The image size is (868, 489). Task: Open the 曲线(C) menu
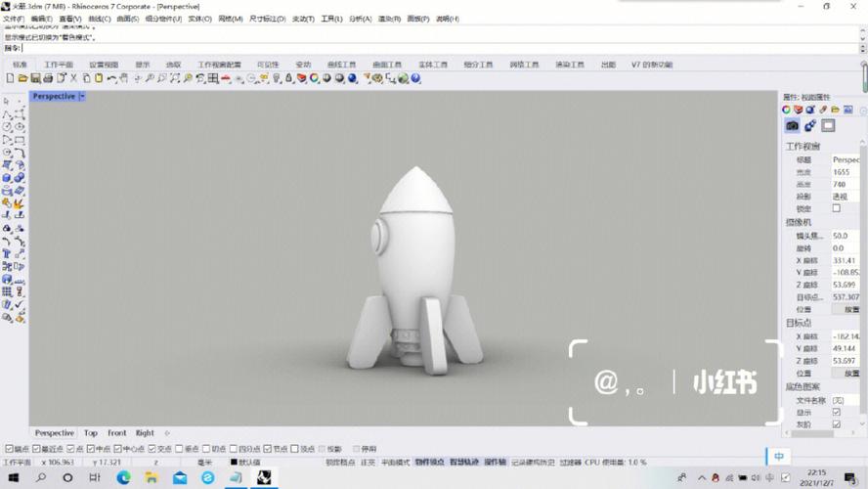click(x=100, y=19)
